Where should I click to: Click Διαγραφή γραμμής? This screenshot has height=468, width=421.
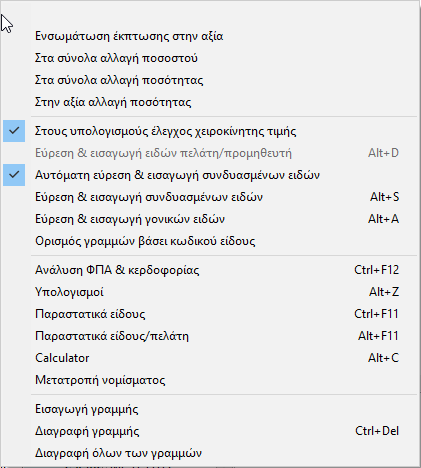(x=210, y=431)
